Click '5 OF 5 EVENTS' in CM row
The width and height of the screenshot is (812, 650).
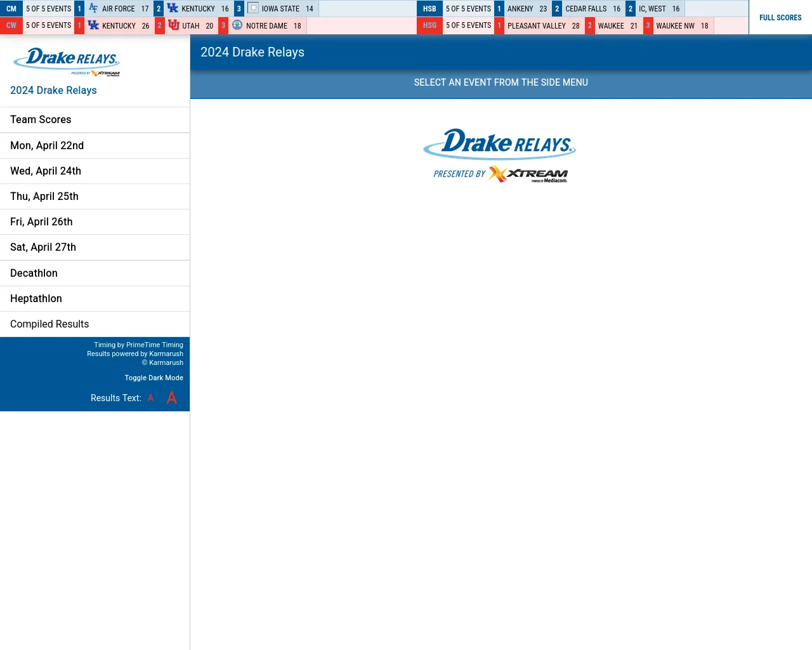49,8
